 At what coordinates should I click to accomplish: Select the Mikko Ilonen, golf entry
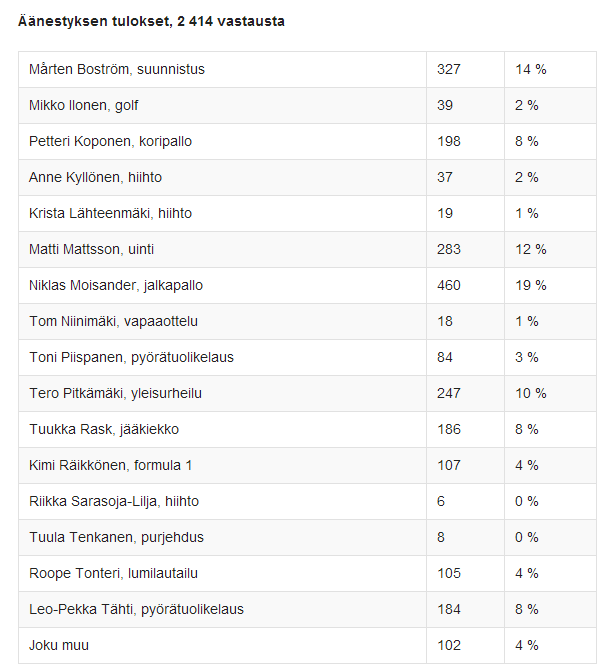click(307, 106)
